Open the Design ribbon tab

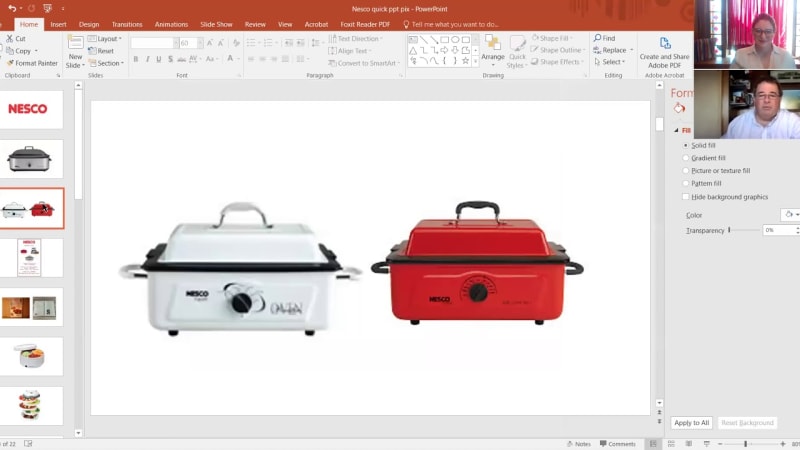tap(89, 24)
